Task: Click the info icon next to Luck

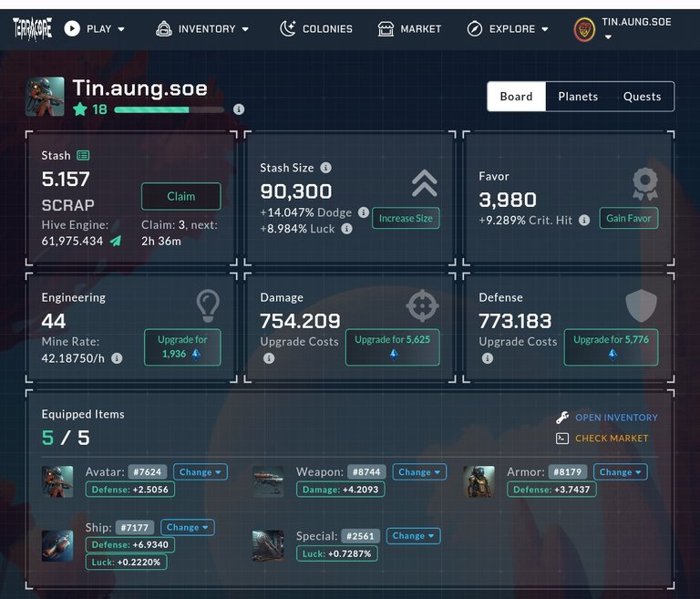Action: point(347,229)
